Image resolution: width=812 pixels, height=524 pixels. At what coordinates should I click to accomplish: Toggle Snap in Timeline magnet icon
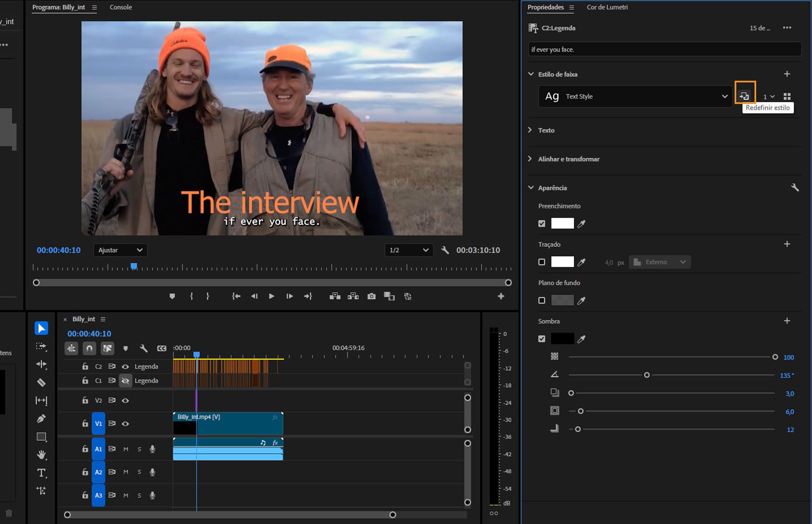click(89, 348)
